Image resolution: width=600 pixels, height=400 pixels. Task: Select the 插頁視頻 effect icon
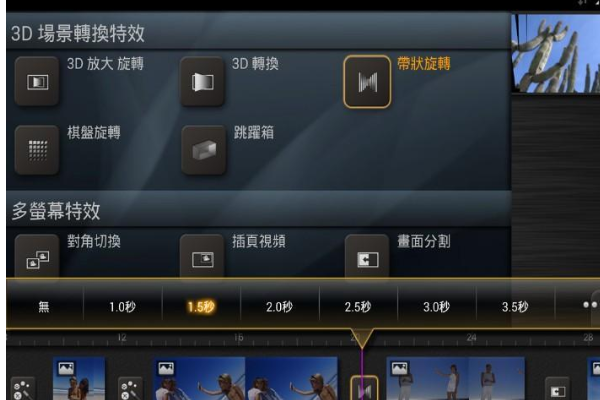pos(202,256)
